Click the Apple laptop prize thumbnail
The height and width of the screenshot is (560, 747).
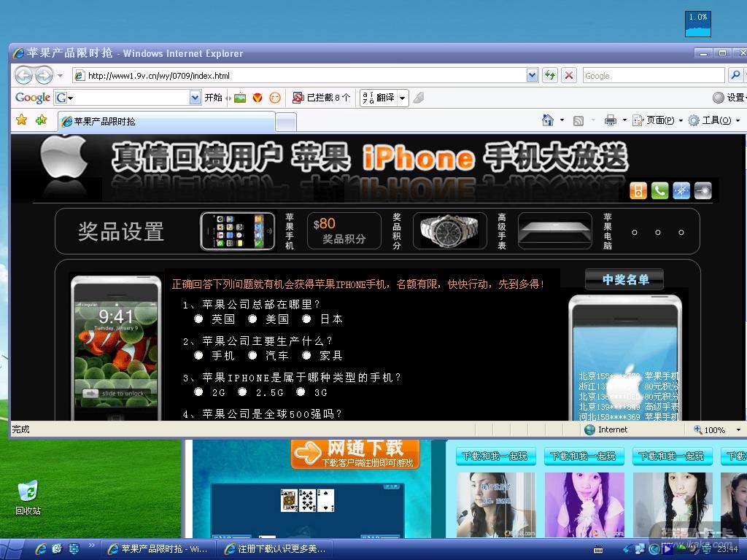click(554, 231)
